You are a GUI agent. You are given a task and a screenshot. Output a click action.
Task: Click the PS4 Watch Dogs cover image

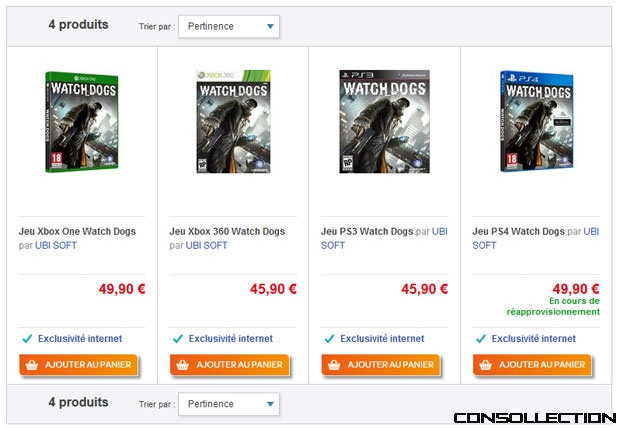coord(537,121)
